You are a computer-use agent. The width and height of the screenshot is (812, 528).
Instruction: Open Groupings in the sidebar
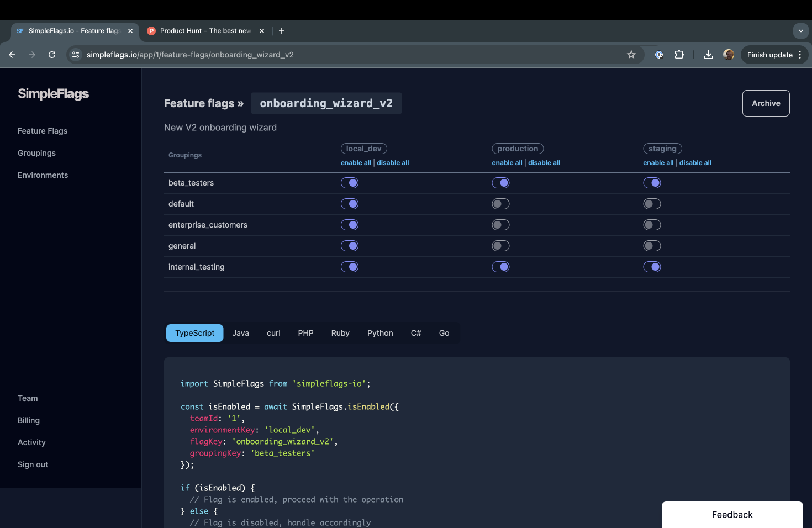pyautogui.click(x=36, y=153)
